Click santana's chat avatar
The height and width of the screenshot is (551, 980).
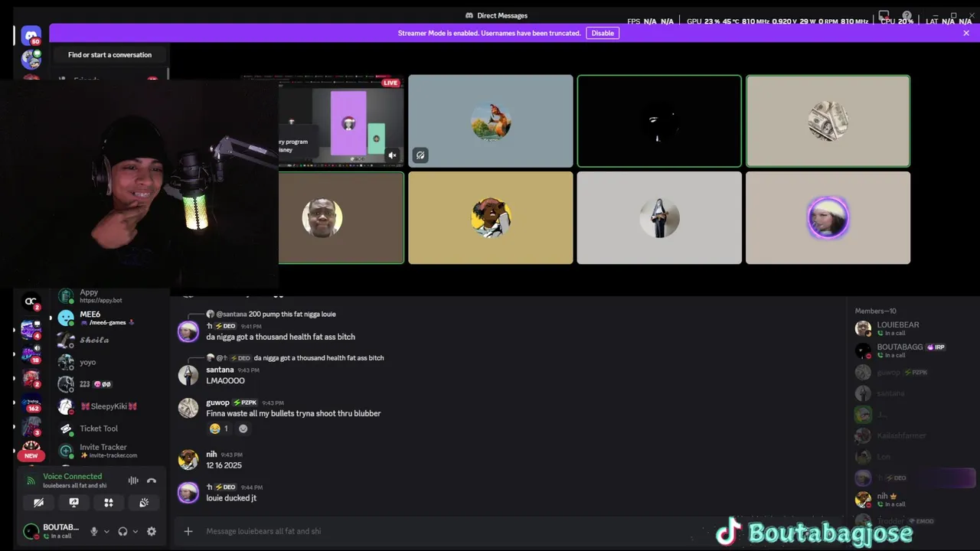pos(188,375)
